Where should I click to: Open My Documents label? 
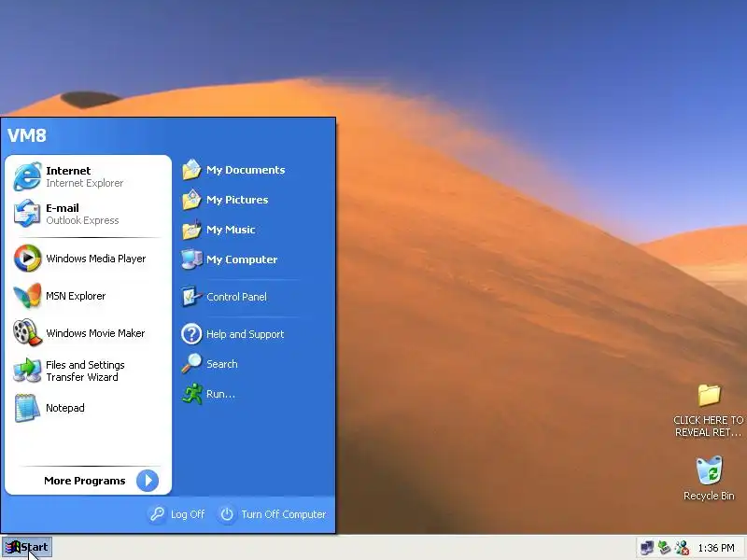pyautogui.click(x=246, y=170)
